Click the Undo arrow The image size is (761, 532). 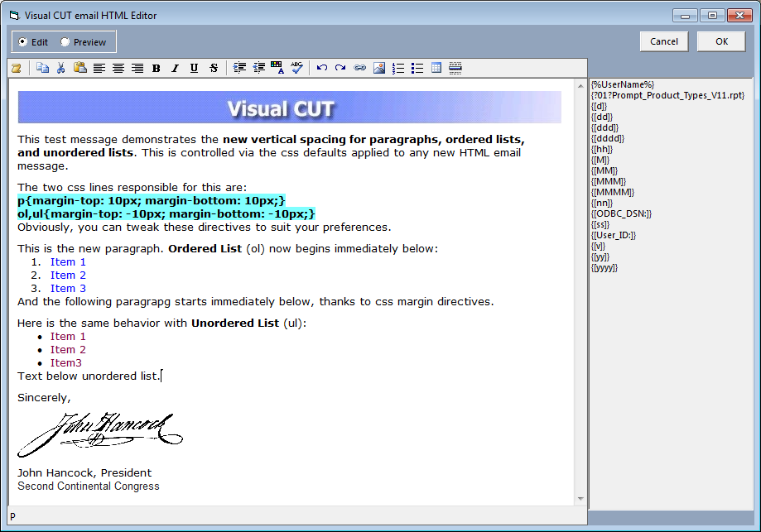322,68
